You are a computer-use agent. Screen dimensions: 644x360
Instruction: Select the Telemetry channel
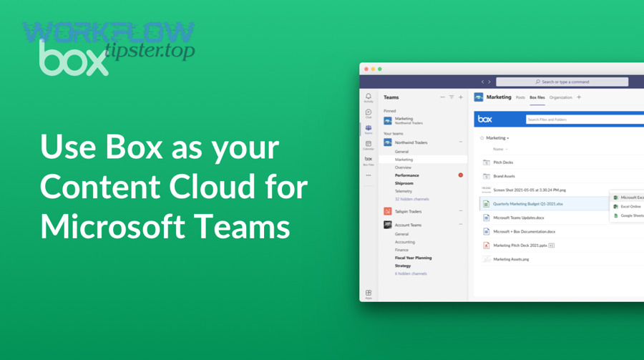(x=404, y=192)
